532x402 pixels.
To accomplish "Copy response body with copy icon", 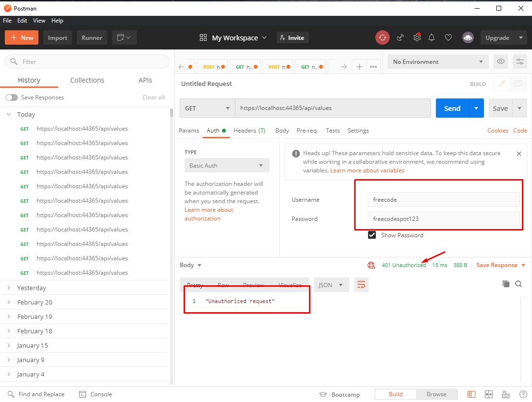I will tap(506, 284).
